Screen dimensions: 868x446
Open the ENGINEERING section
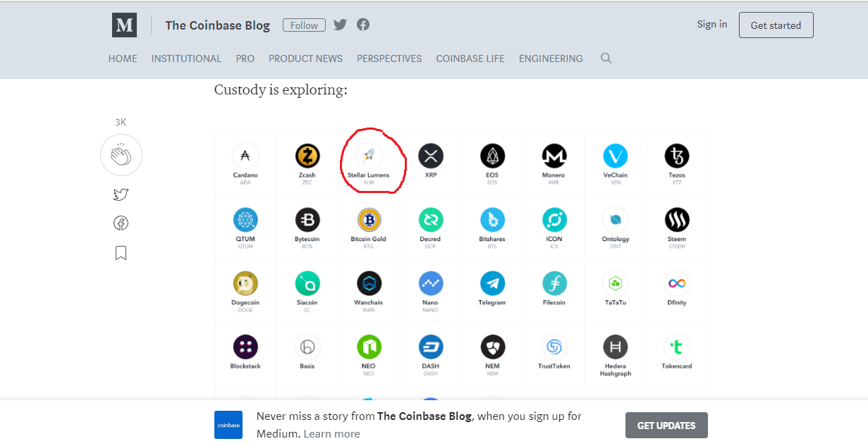[x=551, y=58]
